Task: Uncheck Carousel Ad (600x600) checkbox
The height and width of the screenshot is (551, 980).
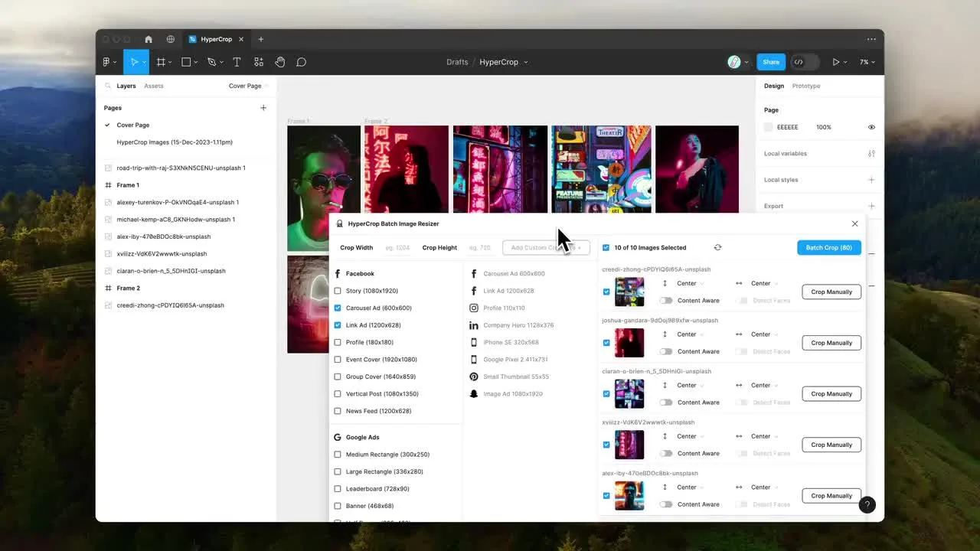Action: click(x=338, y=308)
